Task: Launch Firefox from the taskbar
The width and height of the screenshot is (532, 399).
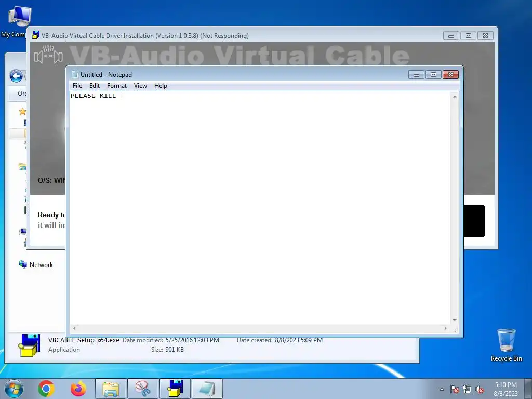Action: click(78, 389)
